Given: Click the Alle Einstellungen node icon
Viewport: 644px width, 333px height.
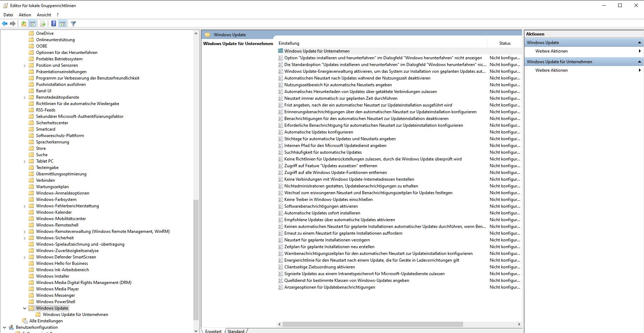Looking at the screenshot, I should point(24,321).
